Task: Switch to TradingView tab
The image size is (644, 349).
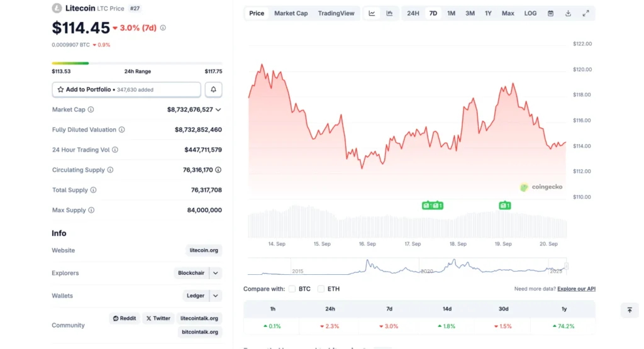Action: pyautogui.click(x=336, y=13)
